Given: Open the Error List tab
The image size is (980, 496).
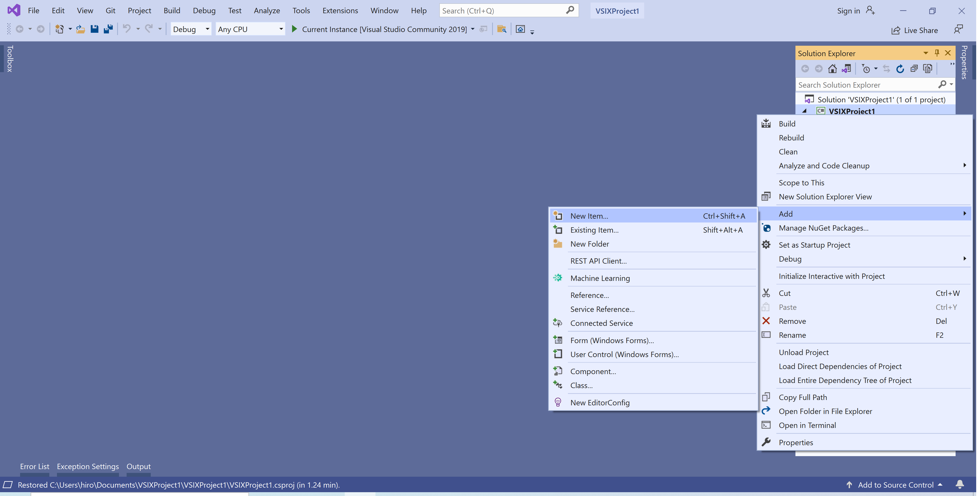Looking at the screenshot, I should (34, 466).
